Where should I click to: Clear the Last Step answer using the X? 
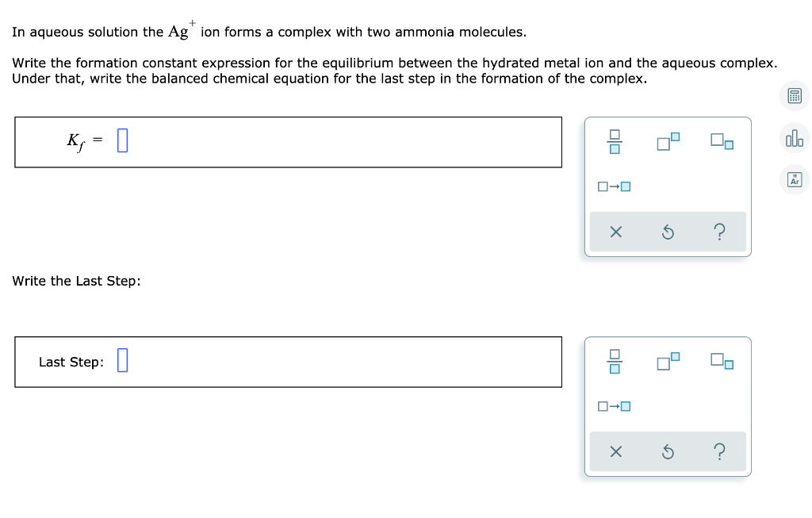[x=615, y=451]
